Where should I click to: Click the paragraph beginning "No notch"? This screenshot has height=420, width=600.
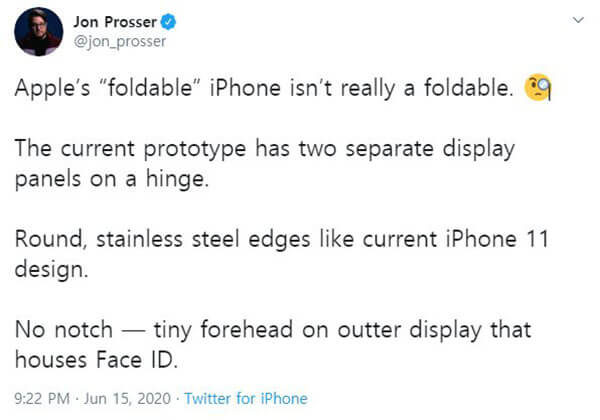[273, 345]
